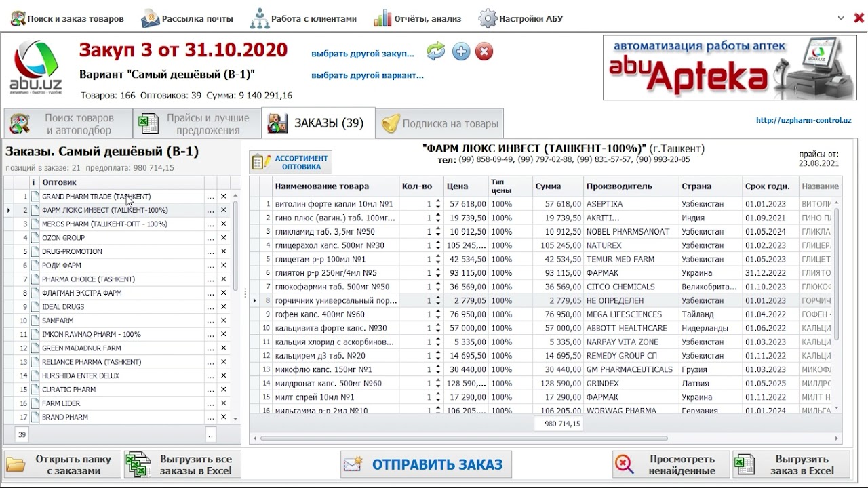Click the abu.uz logo
This screenshot has height=488, width=868.
pyautogui.click(x=36, y=66)
